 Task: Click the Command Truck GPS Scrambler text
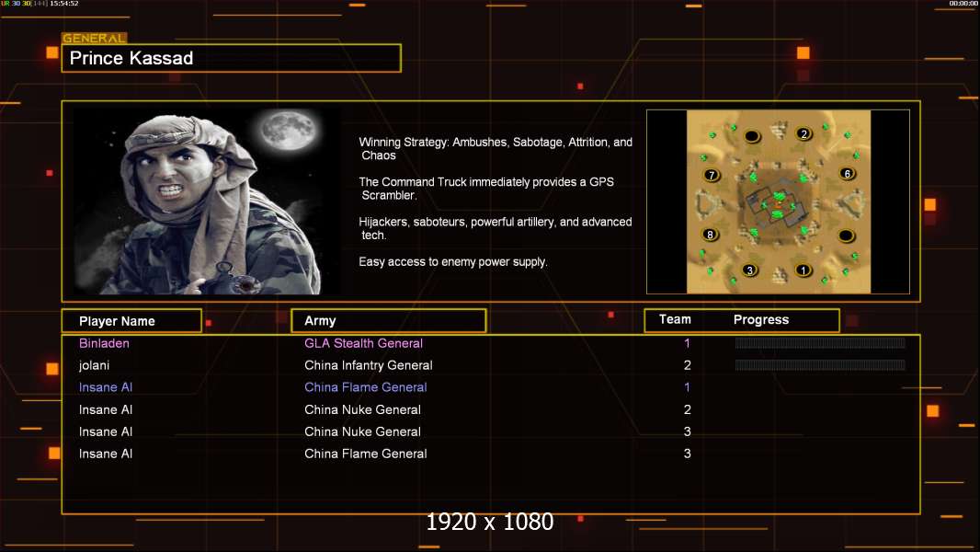pos(486,189)
